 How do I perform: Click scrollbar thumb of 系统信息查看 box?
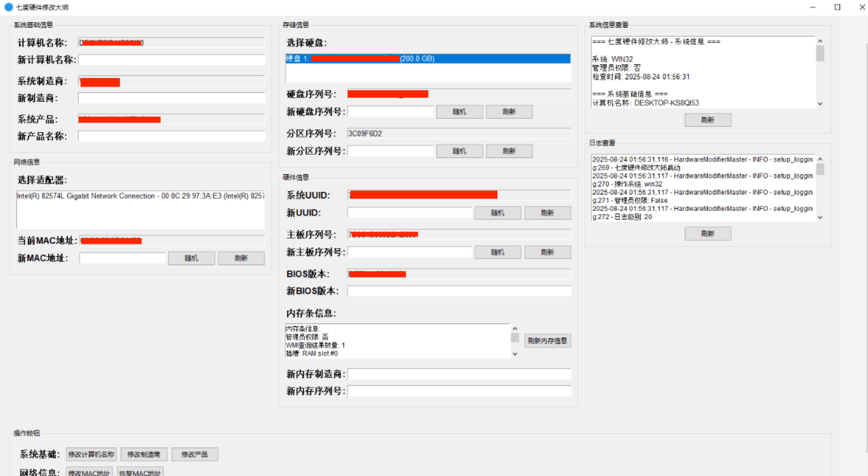pos(820,54)
